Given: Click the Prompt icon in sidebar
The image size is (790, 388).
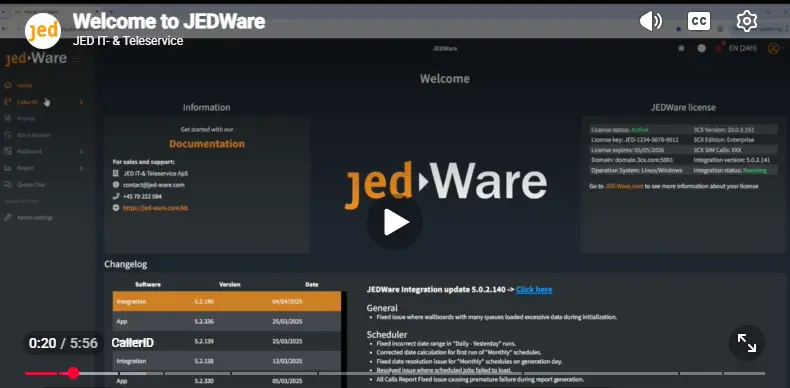Looking at the screenshot, I should [x=8, y=118].
